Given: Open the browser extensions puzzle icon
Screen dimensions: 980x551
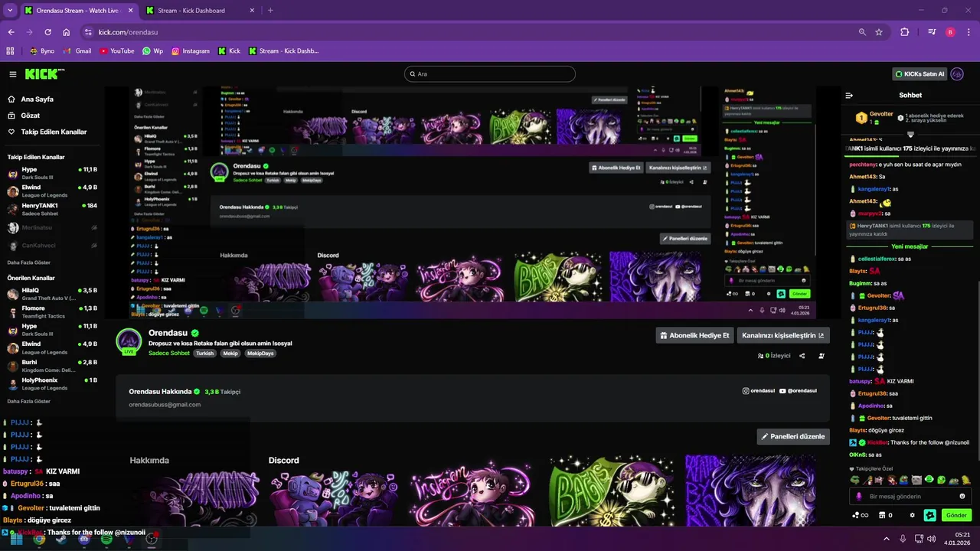Looking at the screenshot, I should click(905, 32).
